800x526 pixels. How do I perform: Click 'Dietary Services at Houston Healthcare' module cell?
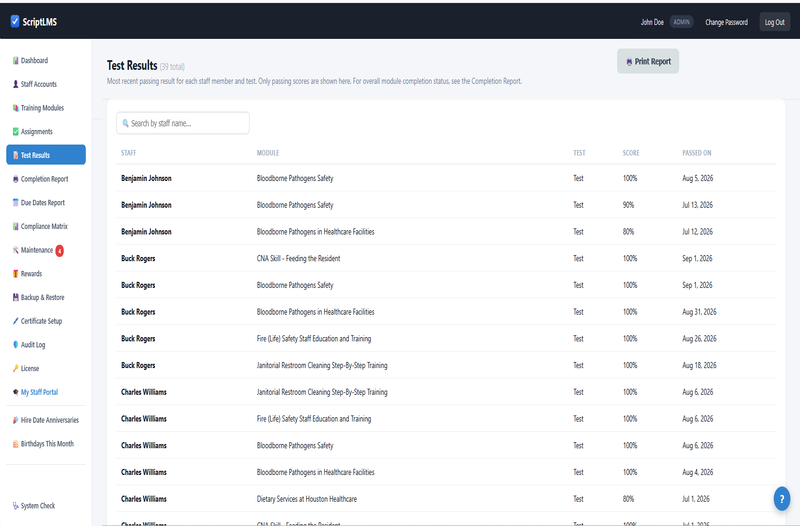tap(307, 499)
